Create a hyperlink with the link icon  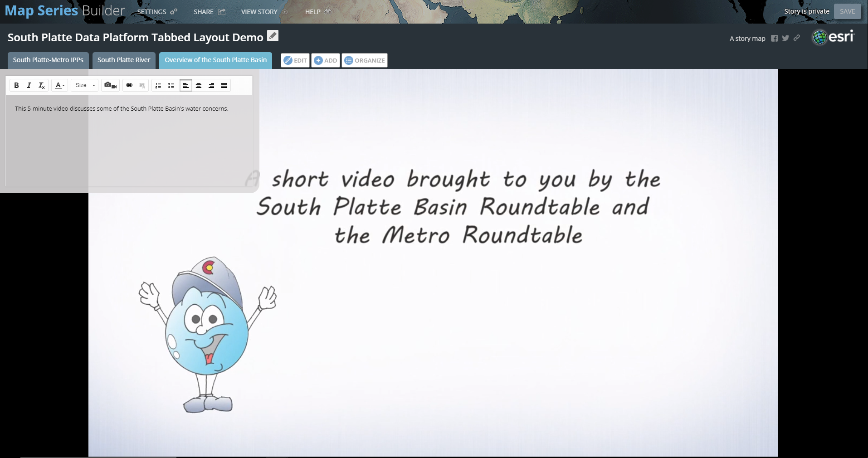point(129,85)
